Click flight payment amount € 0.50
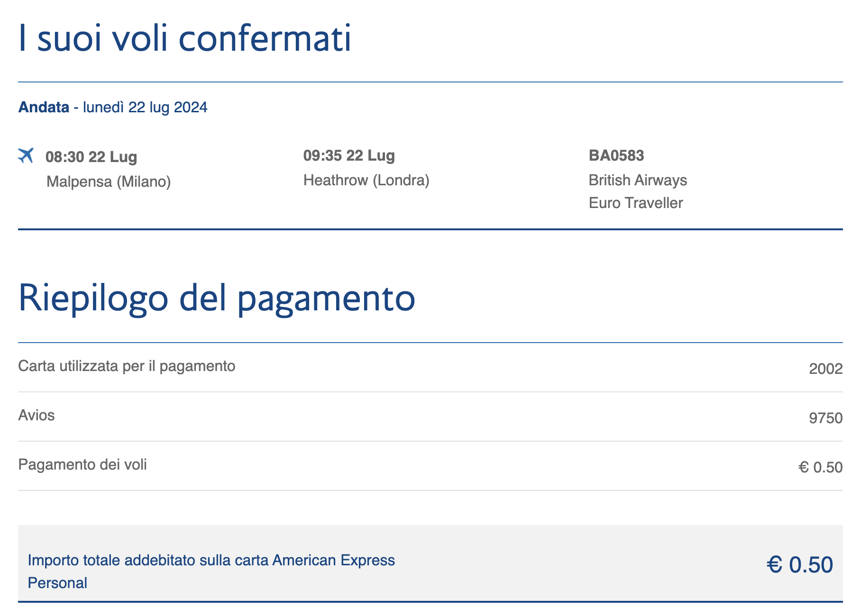 [820, 467]
